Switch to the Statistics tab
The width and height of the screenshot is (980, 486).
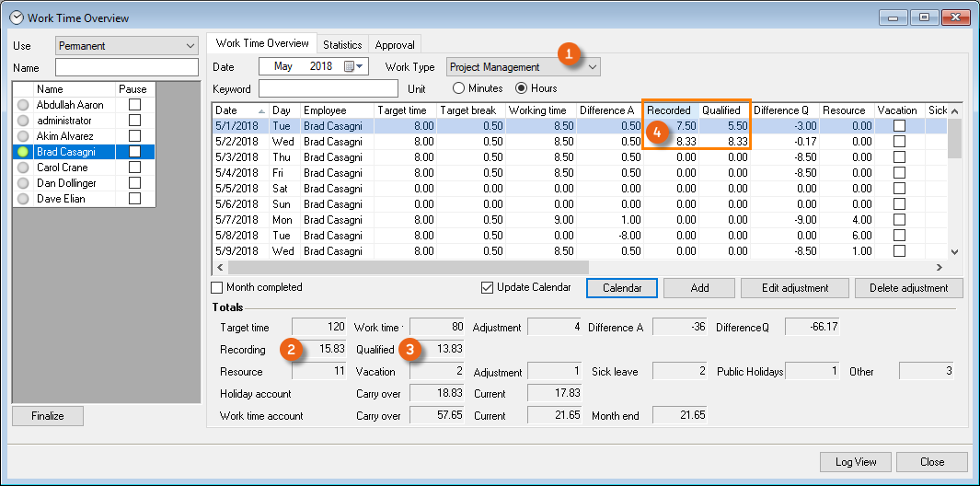click(x=342, y=44)
